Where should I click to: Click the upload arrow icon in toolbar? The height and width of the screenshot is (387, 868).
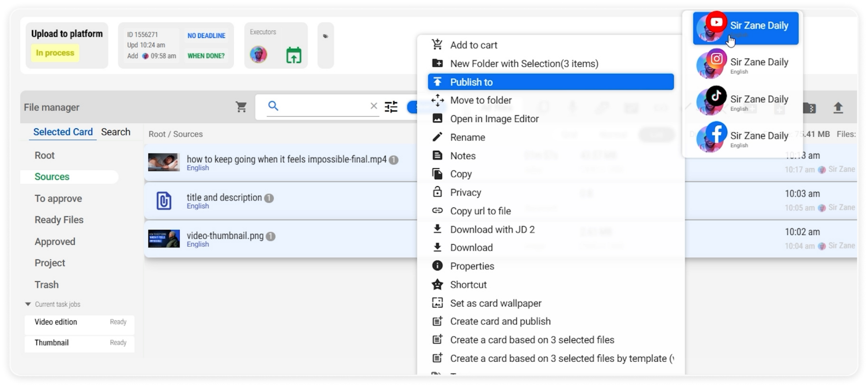pos(838,108)
